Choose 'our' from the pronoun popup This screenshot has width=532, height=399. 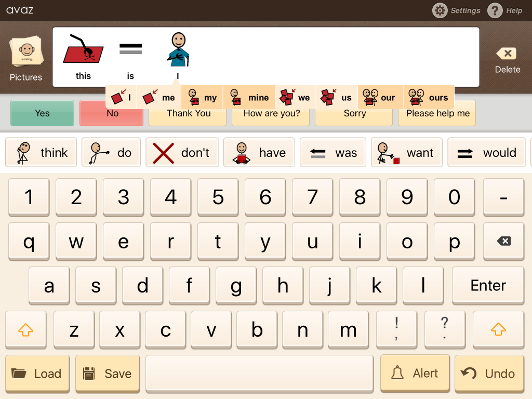(380, 97)
